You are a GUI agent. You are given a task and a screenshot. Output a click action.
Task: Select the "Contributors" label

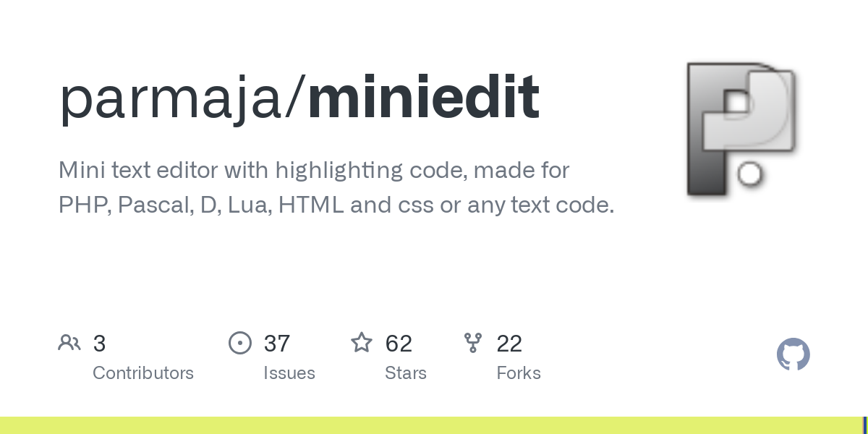(x=143, y=373)
